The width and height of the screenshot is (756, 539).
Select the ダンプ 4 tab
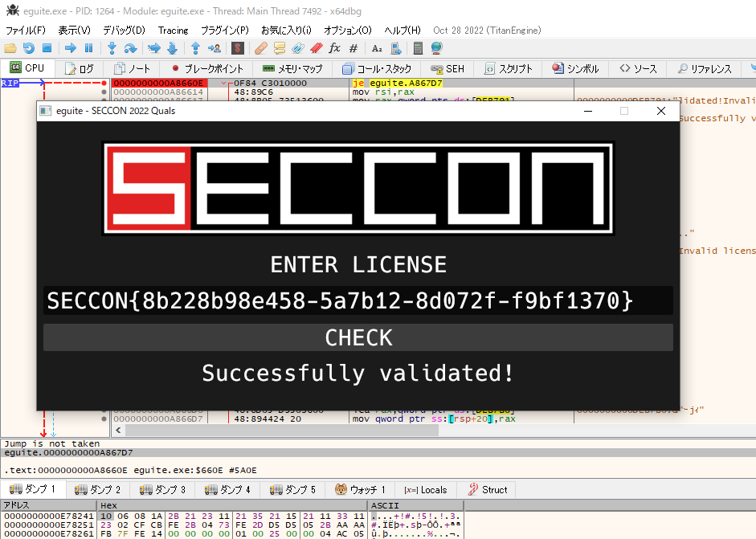click(228, 489)
